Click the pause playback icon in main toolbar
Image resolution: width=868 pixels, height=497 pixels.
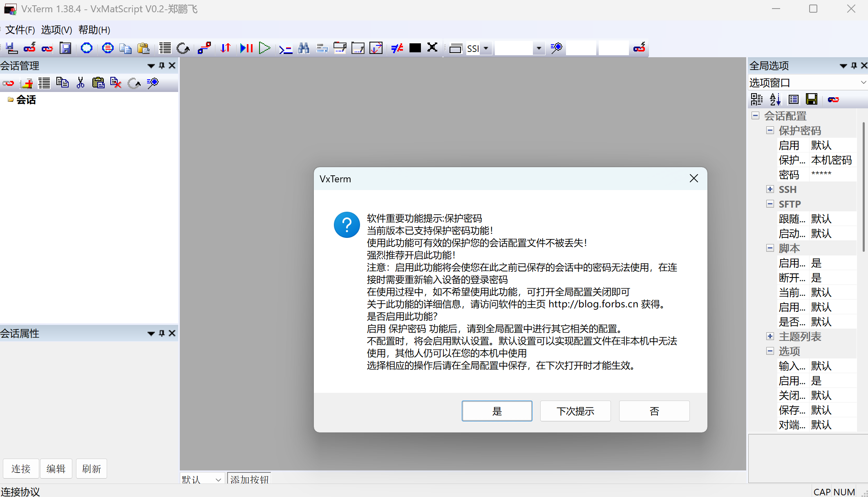click(246, 48)
